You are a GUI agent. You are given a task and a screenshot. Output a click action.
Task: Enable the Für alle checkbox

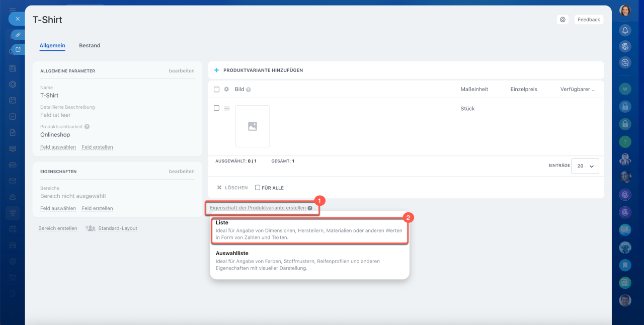(258, 188)
